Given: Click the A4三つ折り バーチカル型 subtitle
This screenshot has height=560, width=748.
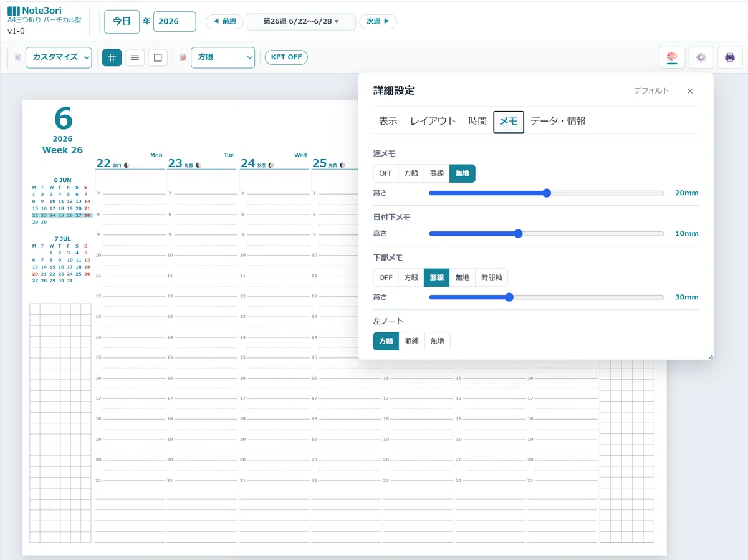Looking at the screenshot, I should (44, 20).
